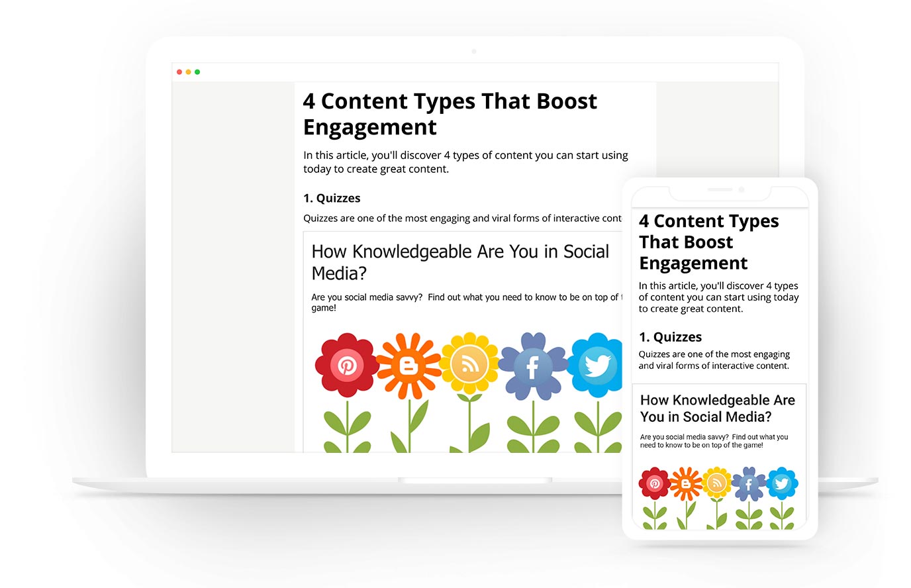Click the red close dot of the browser window
Viewport: 911px width, 588px height.
pos(179,72)
